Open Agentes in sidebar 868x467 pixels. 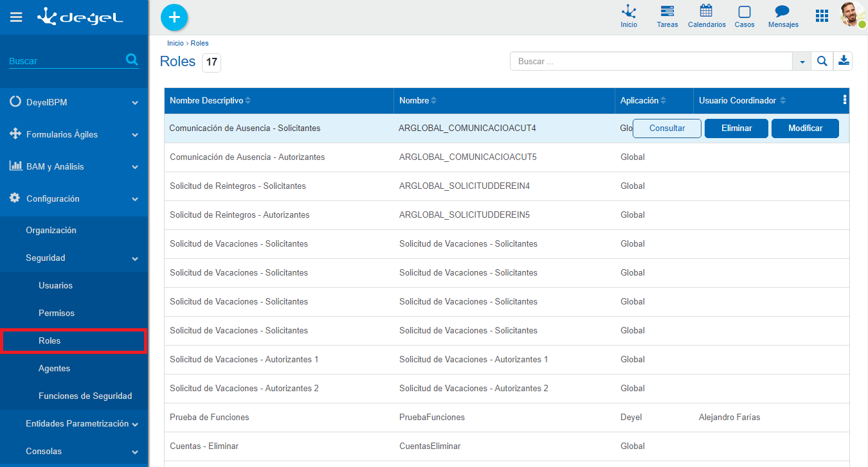(54, 368)
